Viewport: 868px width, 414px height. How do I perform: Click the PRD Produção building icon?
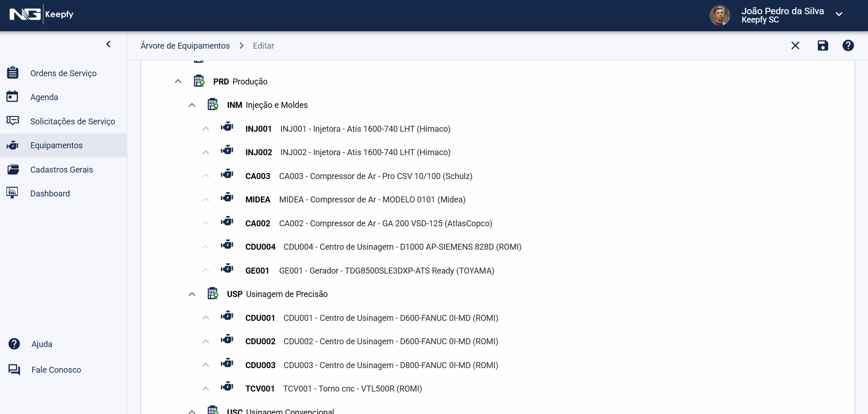[199, 81]
